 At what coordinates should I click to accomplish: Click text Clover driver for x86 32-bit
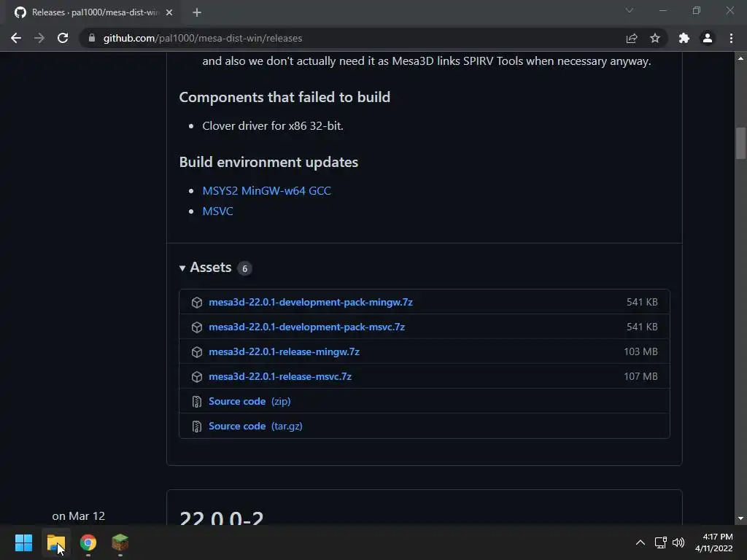[273, 125]
